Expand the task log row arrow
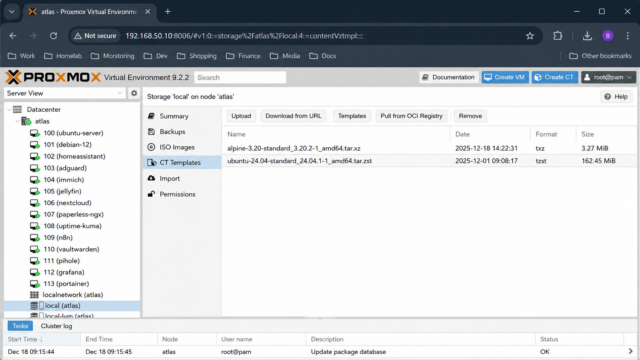Image resolution: width=640 pixels, height=360 pixels. 630,351
